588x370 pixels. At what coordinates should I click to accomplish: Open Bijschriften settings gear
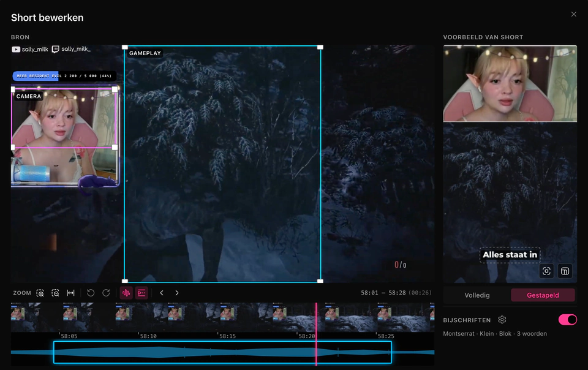click(502, 320)
